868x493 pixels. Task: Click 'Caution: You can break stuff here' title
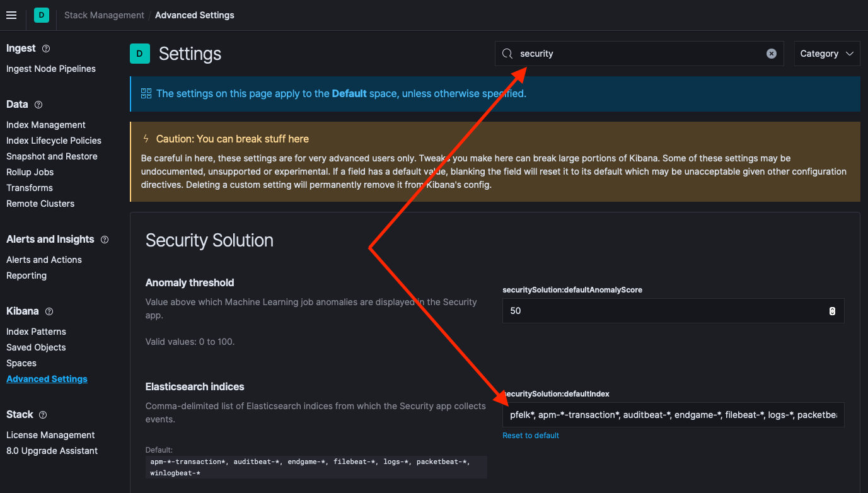click(233, 139)
